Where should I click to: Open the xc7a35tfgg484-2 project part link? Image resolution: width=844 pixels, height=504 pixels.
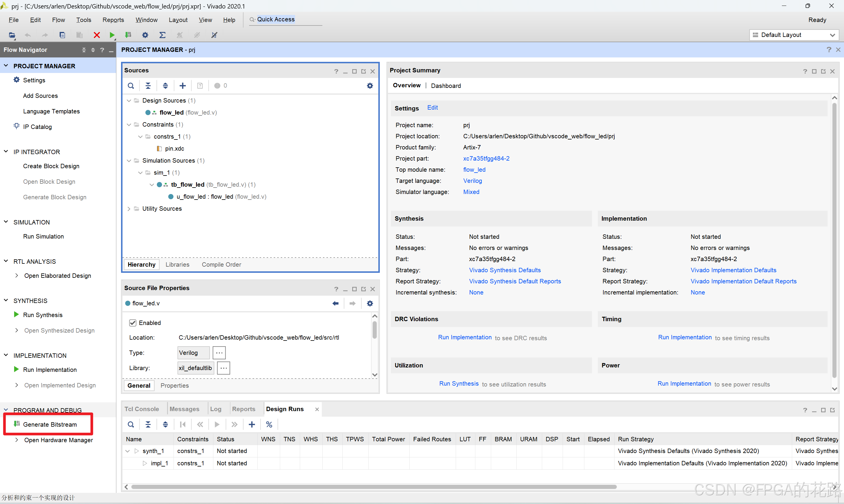(x=486, y=159)
